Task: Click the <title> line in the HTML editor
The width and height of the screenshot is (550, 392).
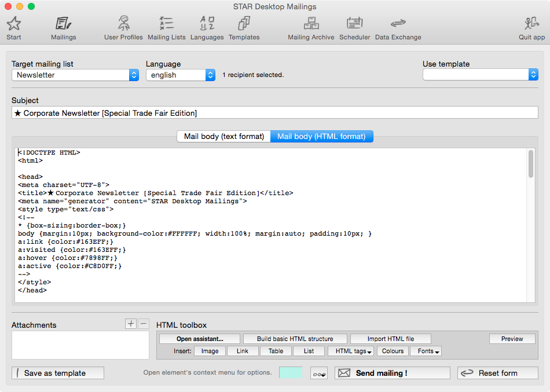Action: (155, 193)
